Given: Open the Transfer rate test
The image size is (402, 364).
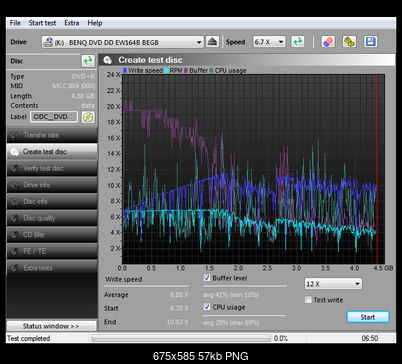Looking at the screenshot, I should point(52,135).
